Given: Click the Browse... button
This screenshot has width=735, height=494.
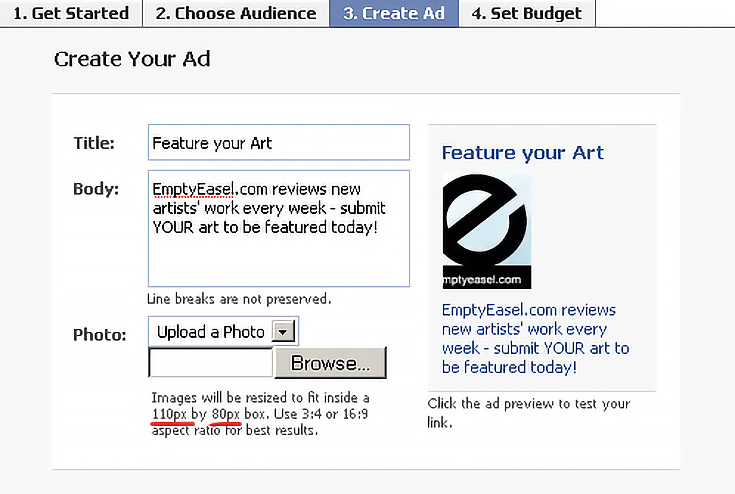Looking at the screenshot, I should pyautogui.click(x=330, y=363).
